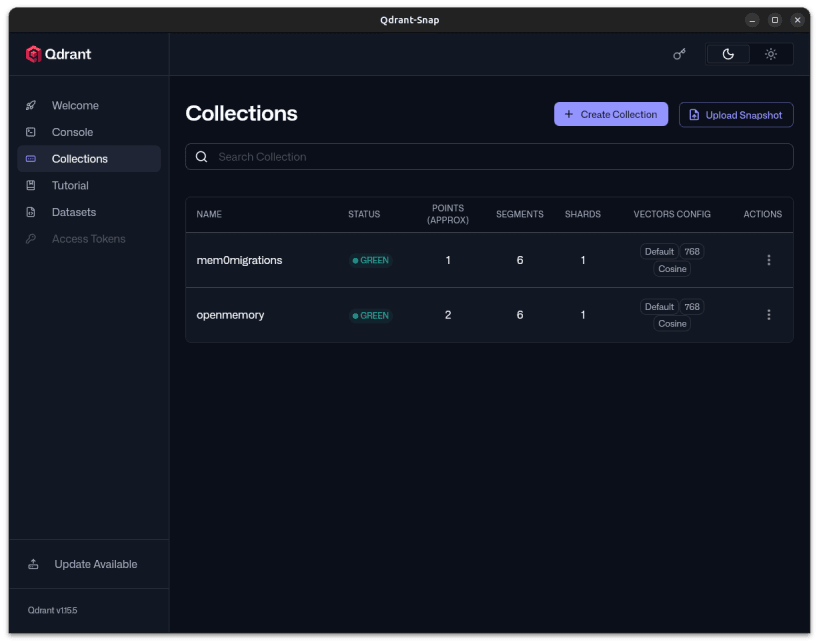Image resolution: width=819 pixels, height=644 pixels.
Task: Click the VECTORS CONFIG column header
Action: (672, 214)
